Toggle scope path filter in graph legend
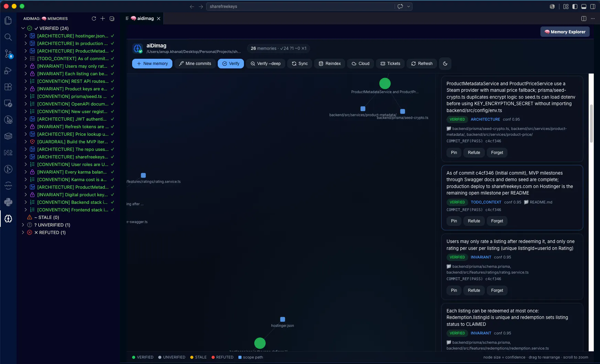Viewport: 600px width, 364px height. coord(251,357)
